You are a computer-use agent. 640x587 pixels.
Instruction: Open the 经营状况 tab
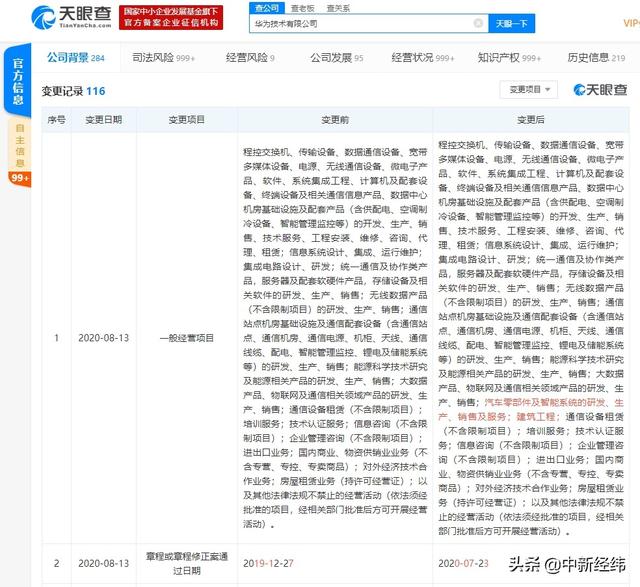(x=422, y=58)
